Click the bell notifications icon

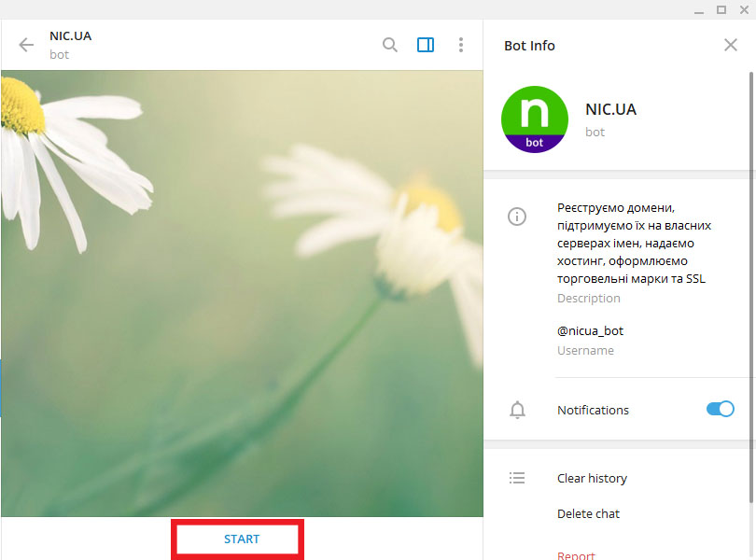click(x=517, y=410)
